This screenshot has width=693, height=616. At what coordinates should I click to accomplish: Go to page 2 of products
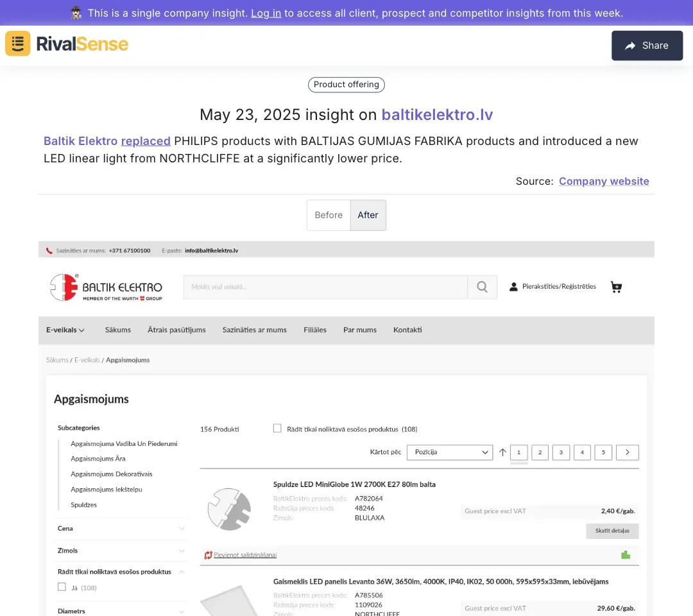pyautogui.click(x=540, y=452)
